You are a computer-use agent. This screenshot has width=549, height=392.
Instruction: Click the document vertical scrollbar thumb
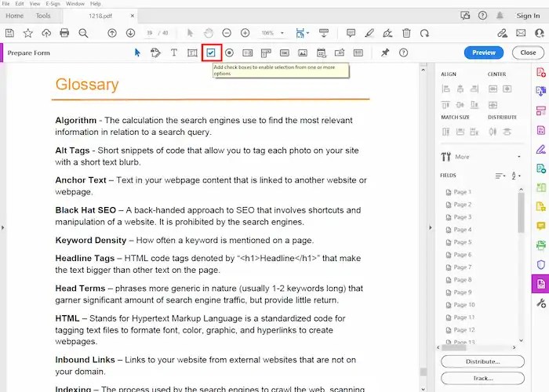click(x=423, y=371)
